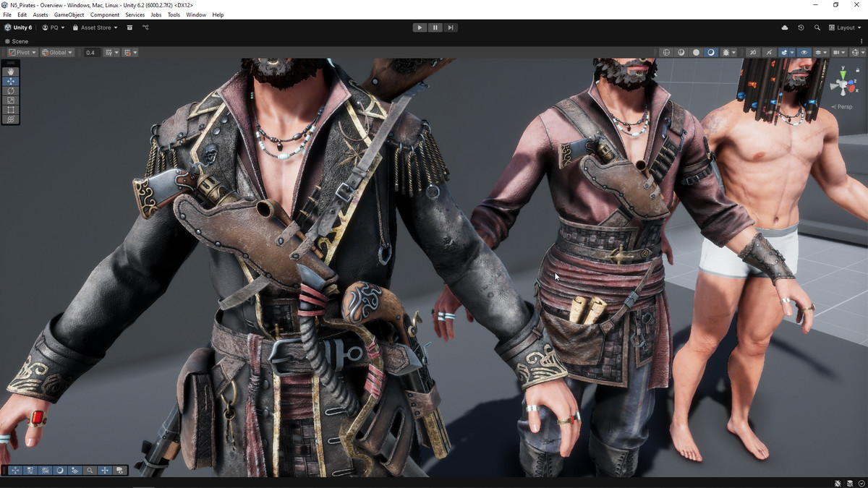
Task: Open the Undo History icon
Action: pos(801,27)
